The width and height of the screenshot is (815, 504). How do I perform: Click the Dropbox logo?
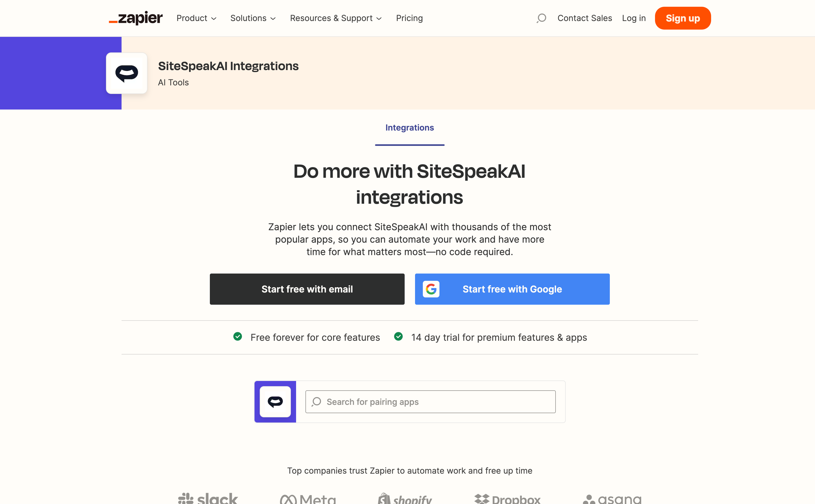click(x=507, y=499)
